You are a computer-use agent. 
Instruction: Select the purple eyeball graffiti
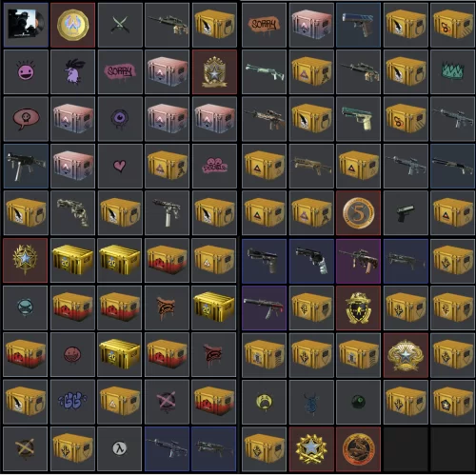click(120, 119)
